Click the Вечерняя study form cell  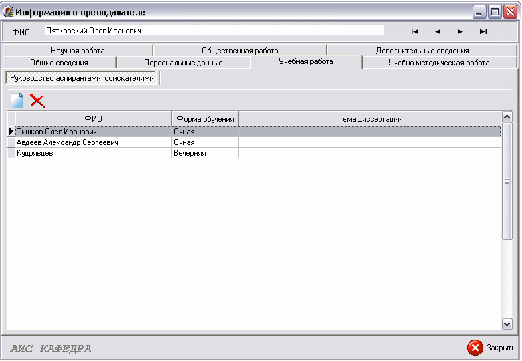coord(205,153)
